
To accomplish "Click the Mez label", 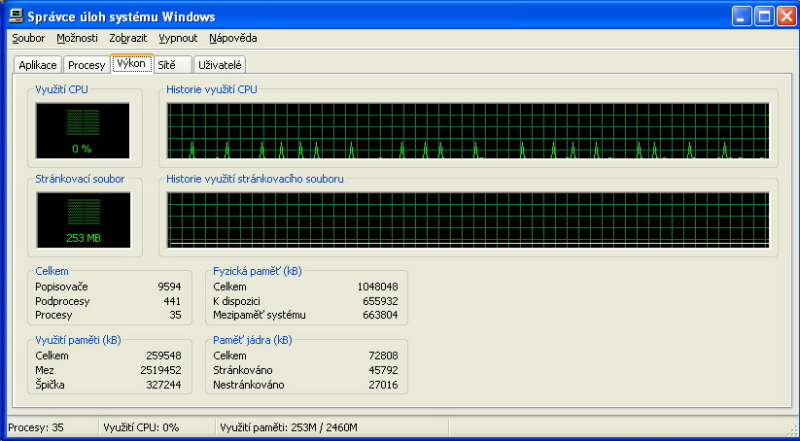I will point(44,370).
